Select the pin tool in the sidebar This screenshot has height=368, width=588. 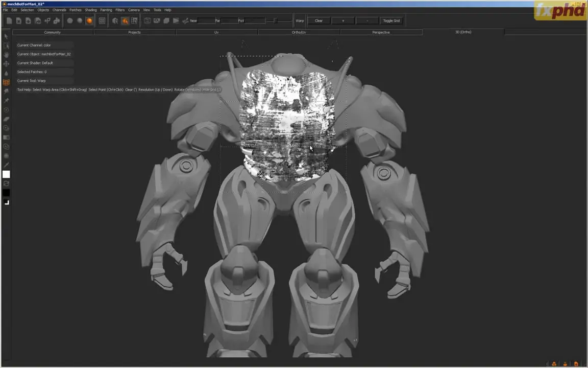[x=6, y=100]
